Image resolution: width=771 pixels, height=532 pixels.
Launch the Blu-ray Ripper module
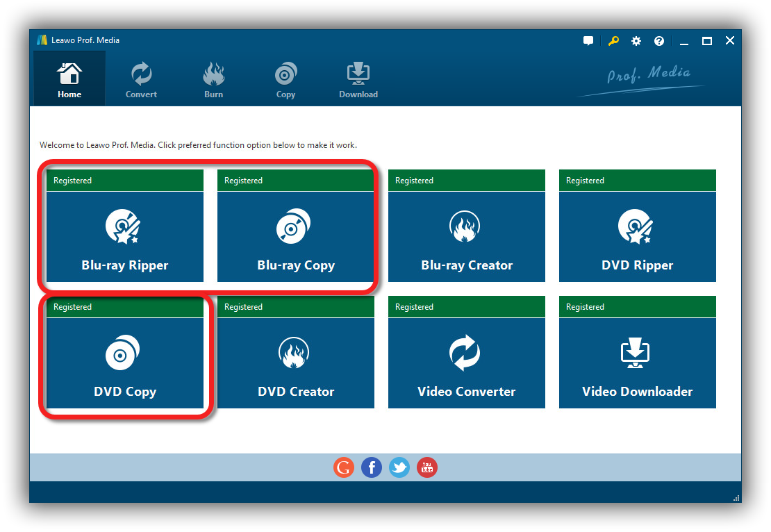[125, 237]
